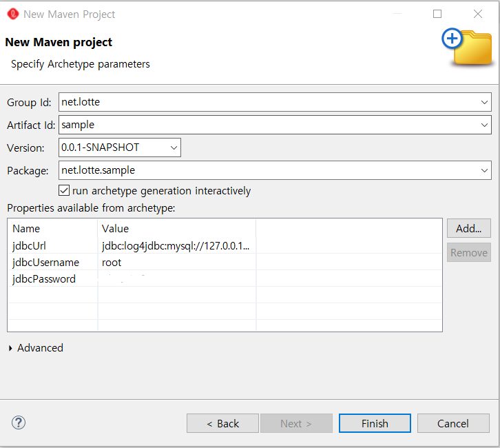
Task: Open the Artifact Id dropdown arrow
Action: [x=484, y=125]
